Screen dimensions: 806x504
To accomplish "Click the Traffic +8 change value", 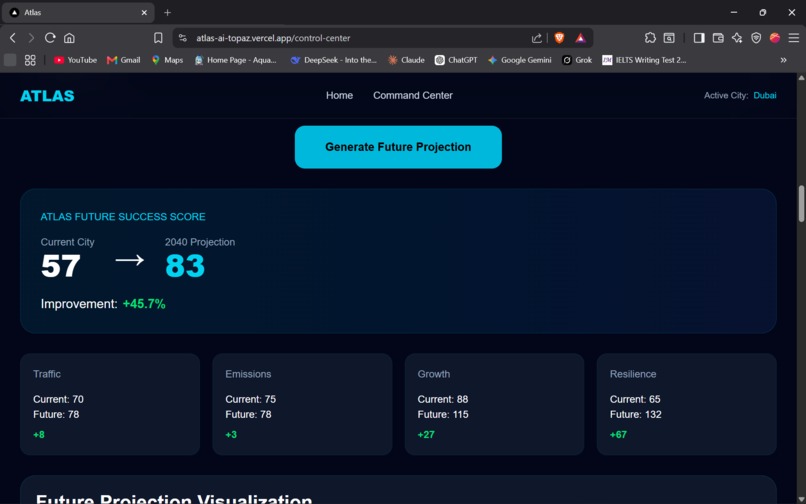I will pos(39,435).
